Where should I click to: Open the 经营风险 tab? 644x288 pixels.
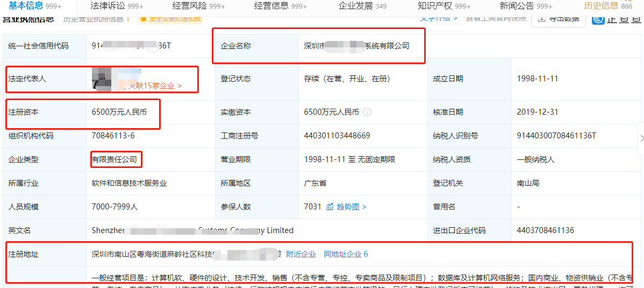[198, 6]
